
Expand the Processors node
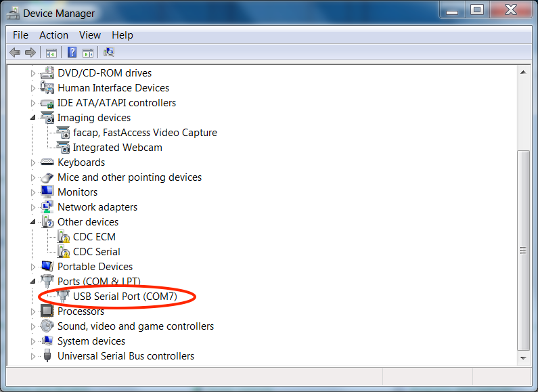point(33,311)
